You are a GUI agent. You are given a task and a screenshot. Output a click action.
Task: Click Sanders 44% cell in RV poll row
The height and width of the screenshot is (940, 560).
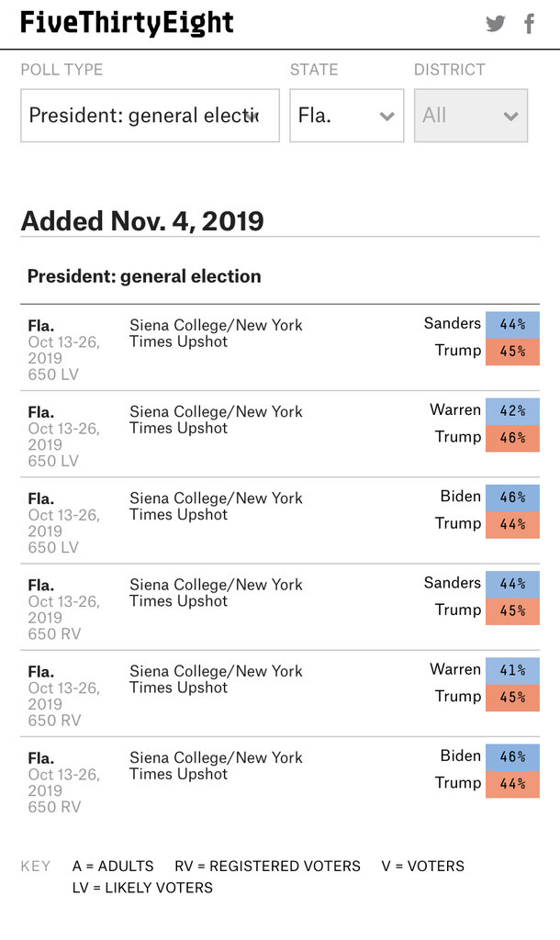pyautogui.click(x=512, y=585)
